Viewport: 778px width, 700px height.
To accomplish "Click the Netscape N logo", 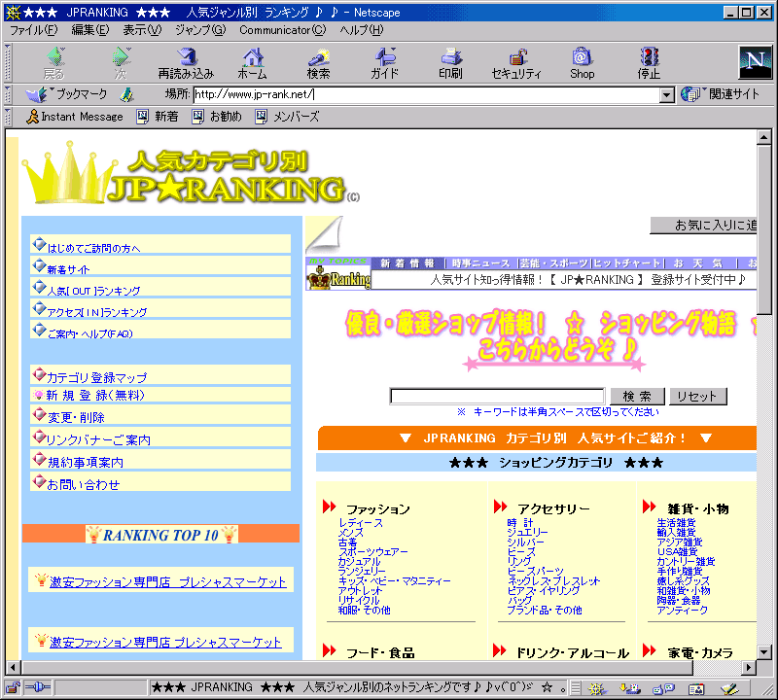I will [x=756, y=61].
